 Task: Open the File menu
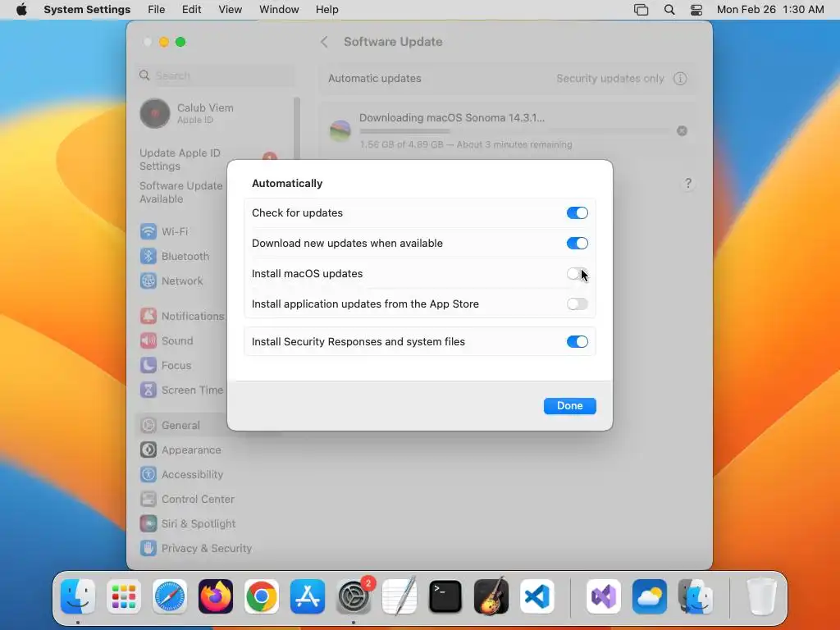coord(157,10)
